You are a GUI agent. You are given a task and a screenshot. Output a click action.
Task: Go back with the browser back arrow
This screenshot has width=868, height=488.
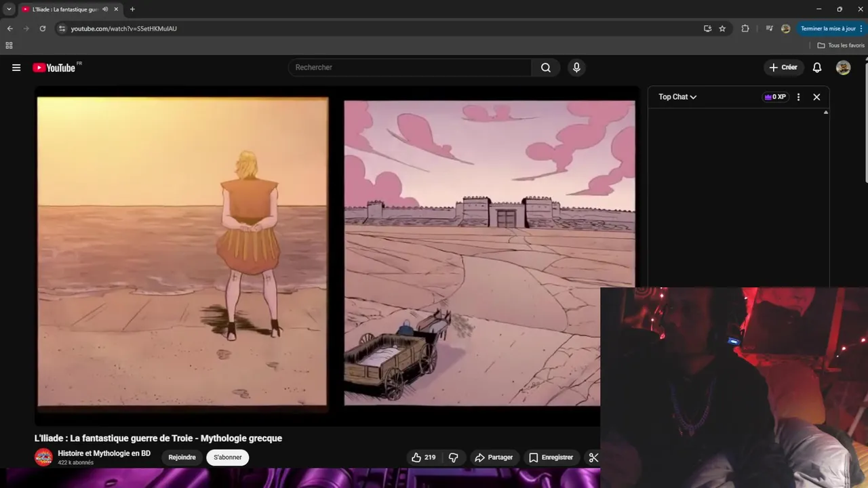point(10,28)
